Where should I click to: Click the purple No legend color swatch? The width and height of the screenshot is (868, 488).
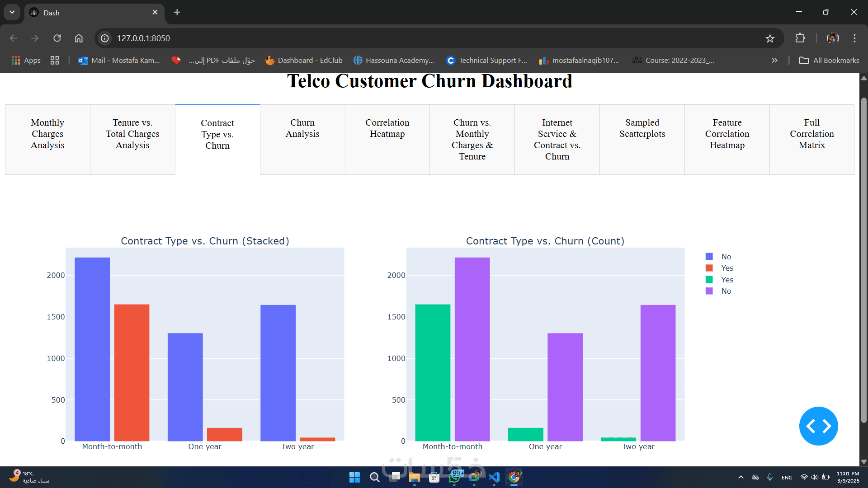pyautogui.click(x=709, y=291)
